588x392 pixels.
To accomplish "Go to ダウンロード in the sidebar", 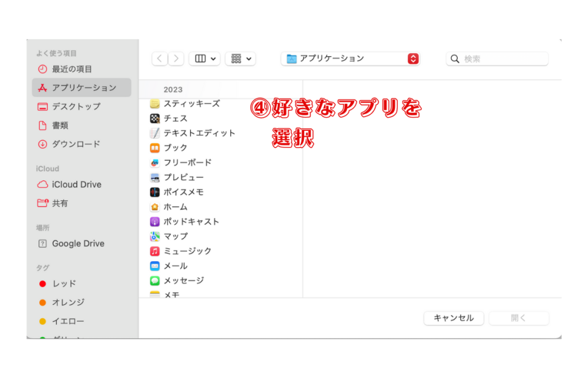I will (76, 144).
